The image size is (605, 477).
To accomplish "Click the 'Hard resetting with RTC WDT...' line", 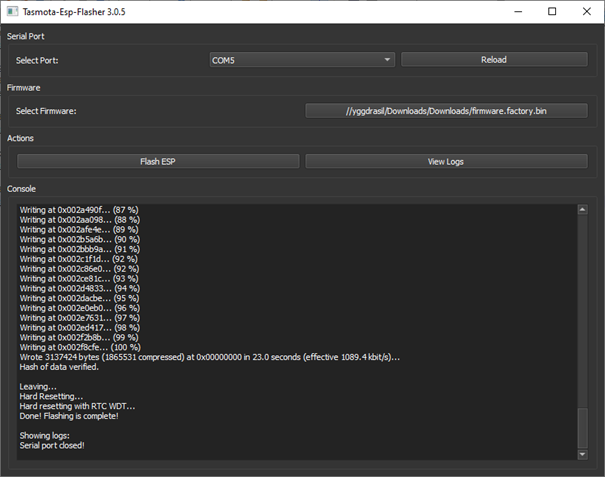I will coord(78,406).
